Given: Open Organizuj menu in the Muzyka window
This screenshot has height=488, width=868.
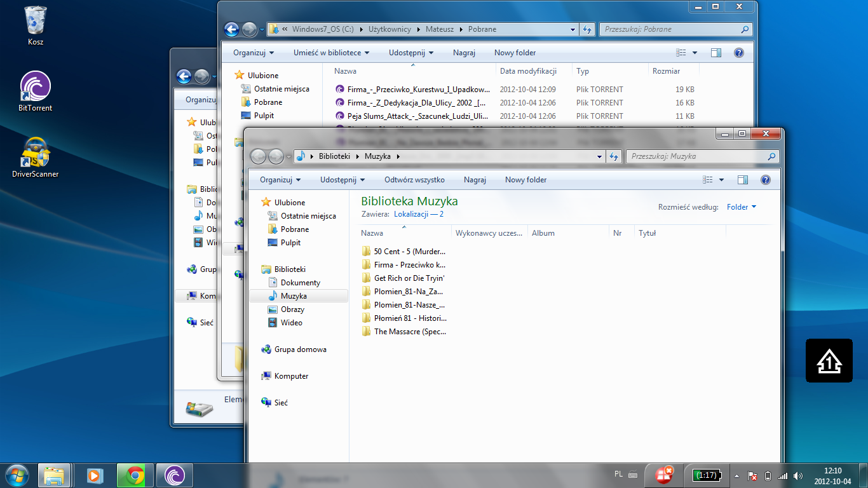Looking at the screenshot, I should [280, 180].
